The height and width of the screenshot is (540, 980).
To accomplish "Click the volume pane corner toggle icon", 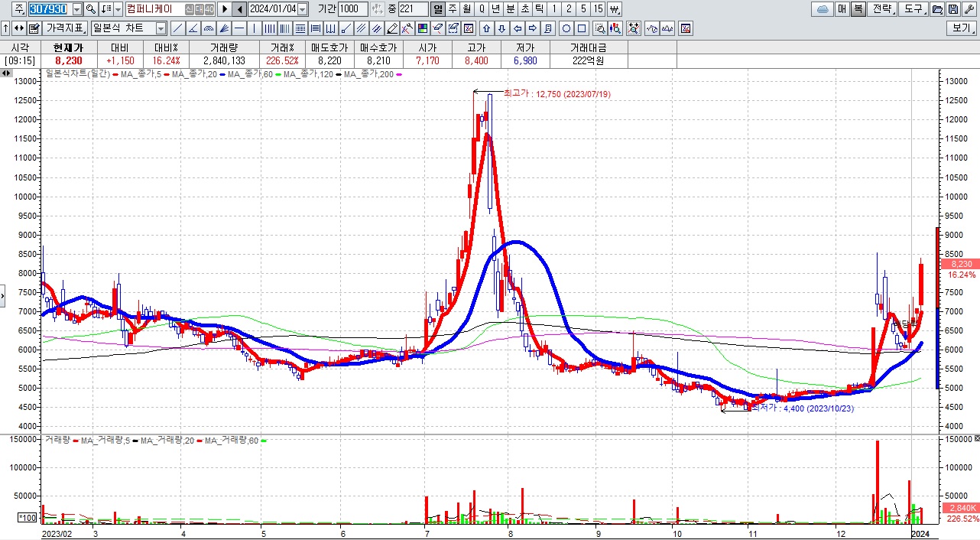I will (976, 438).
